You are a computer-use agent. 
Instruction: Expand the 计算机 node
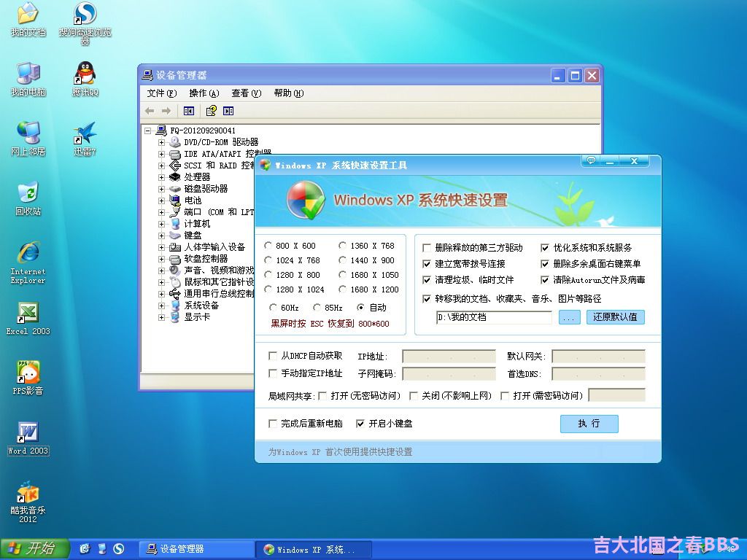pos(161,224)
